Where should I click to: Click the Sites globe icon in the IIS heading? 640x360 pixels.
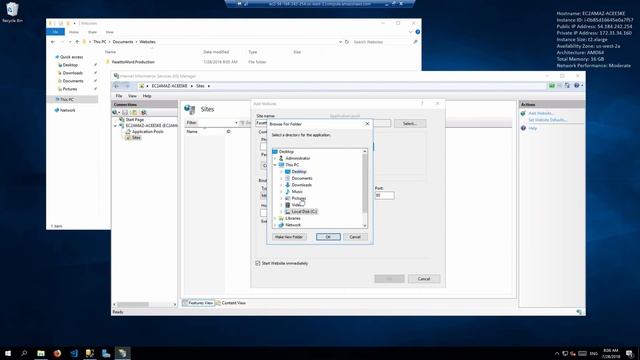pyautogui.click(x=189, y=109)
